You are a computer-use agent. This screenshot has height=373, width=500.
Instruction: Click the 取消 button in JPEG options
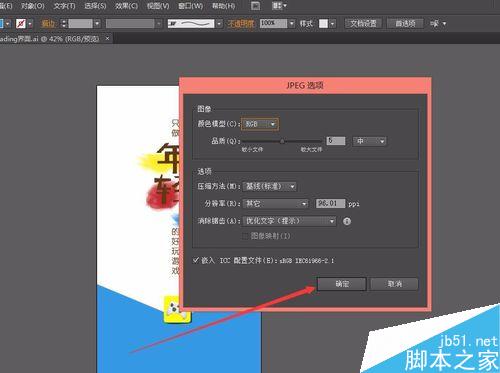coord(394,284)
